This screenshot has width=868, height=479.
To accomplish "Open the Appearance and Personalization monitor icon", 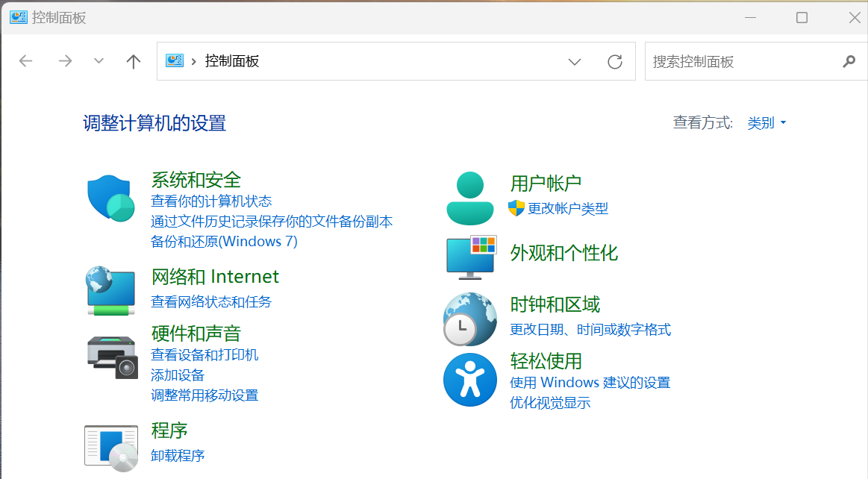I will pos(470,257).
